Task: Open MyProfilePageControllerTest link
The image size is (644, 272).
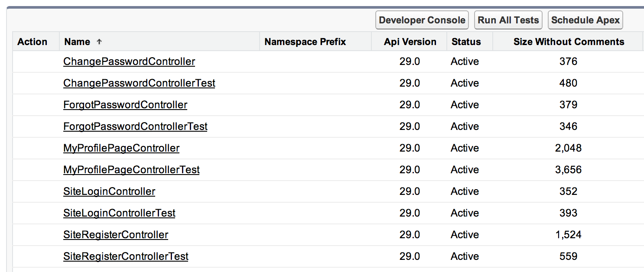Action: (x=131, y=170)
